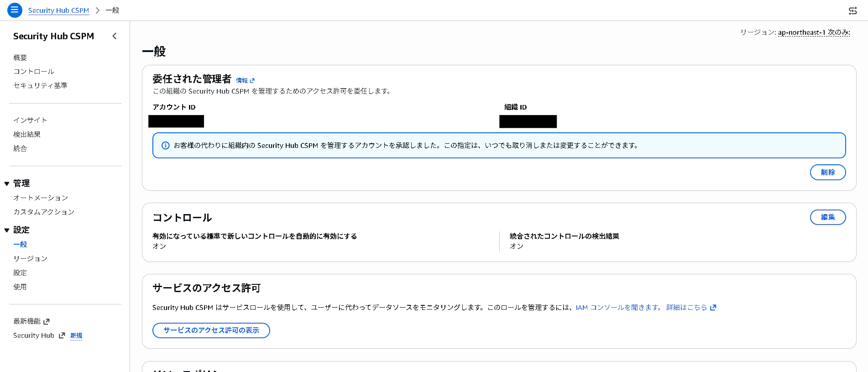Image resolution: width=868 pixels, height=372 pixels.
Task: Click サービスのアクセス許可の表示 button
Action: pyautogui.click(x=211, y=330)
